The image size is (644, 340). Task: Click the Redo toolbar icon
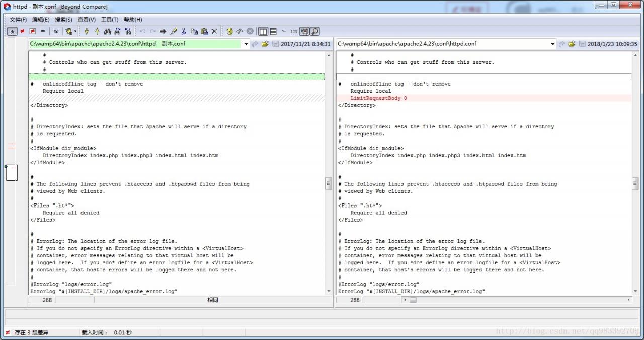coord(153,31)
